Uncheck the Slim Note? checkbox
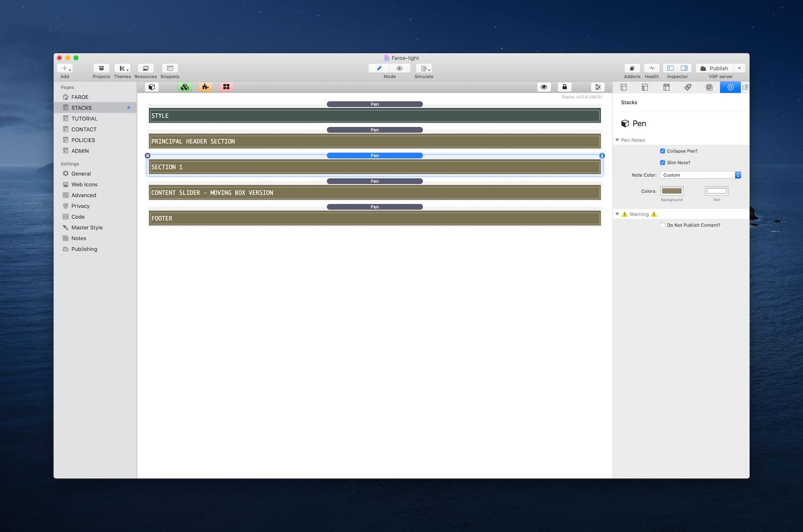Image resolution: width=803 pixels, height=532 pixels. click(x=662, y=163)
